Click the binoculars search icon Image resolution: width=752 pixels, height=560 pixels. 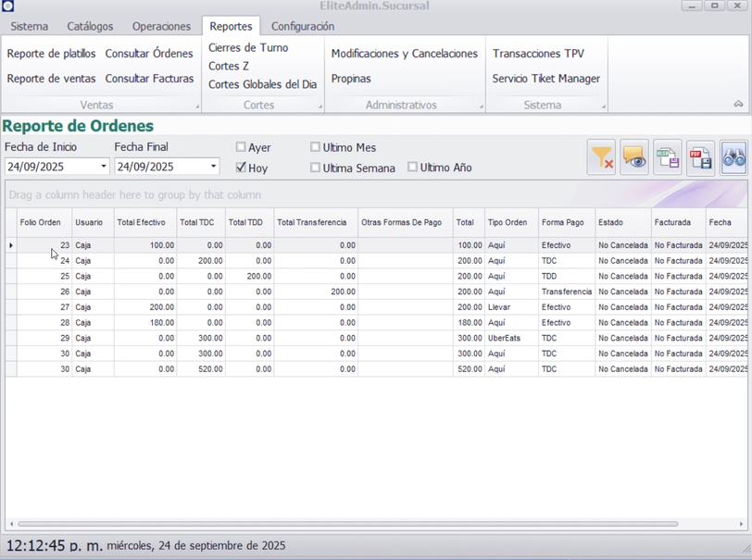[733, 158]
